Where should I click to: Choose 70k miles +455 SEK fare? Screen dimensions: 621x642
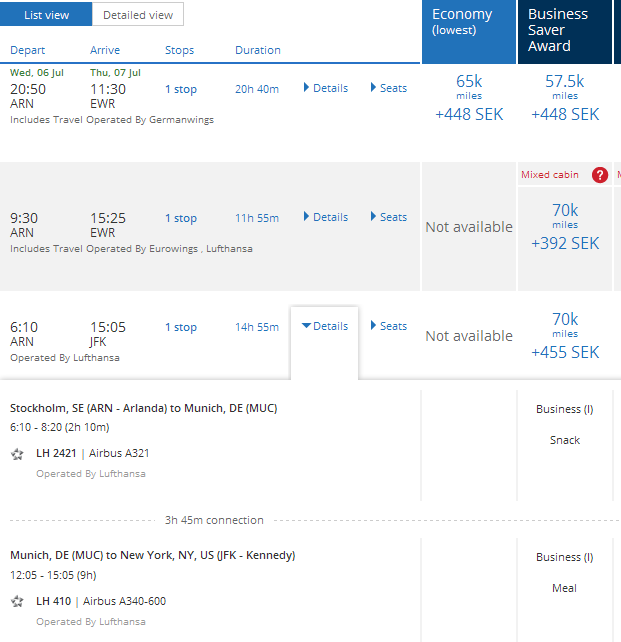[x=565, y=335]
